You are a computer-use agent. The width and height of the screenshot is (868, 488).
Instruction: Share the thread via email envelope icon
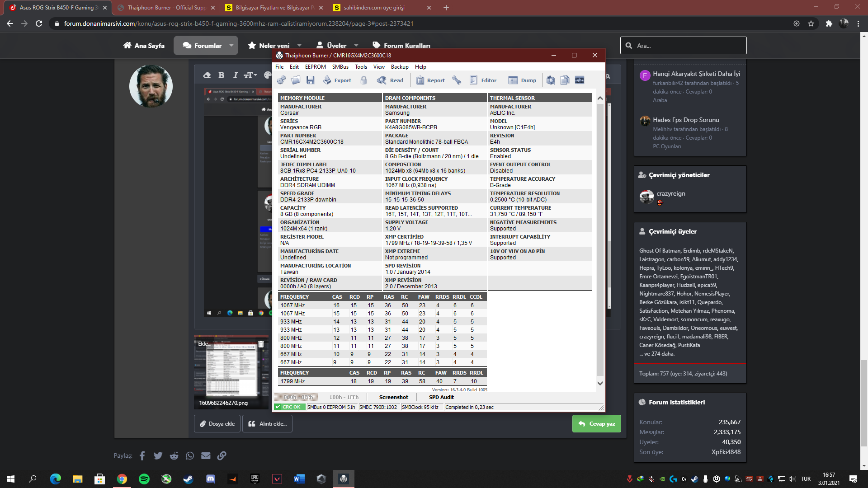(x=206, y=455)
